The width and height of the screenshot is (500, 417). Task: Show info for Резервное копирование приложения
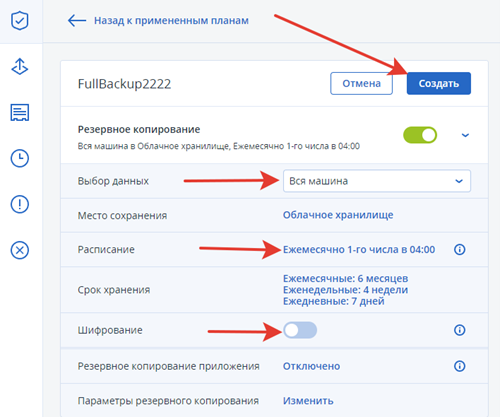point(460,366)
